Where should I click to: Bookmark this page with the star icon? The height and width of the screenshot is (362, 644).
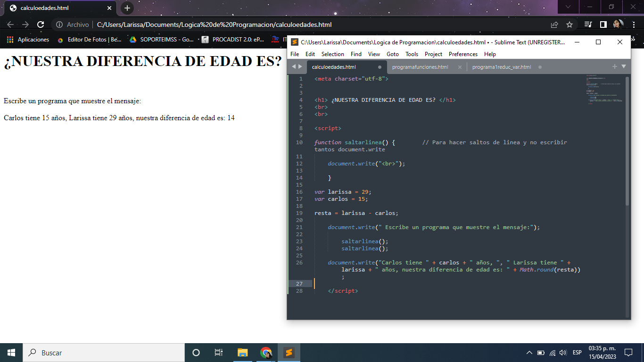[570, 25]
